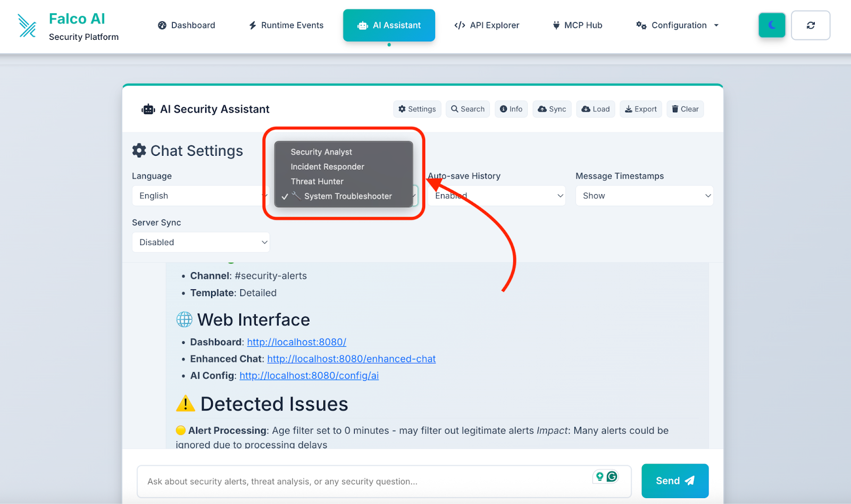Open the Auto-save History dropdown

point(496,196)
